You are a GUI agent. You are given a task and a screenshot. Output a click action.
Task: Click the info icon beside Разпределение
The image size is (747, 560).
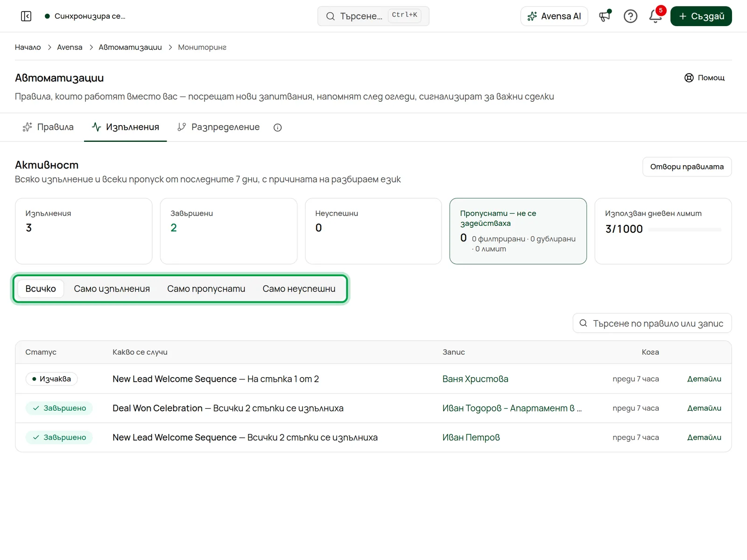coord(278,127)
